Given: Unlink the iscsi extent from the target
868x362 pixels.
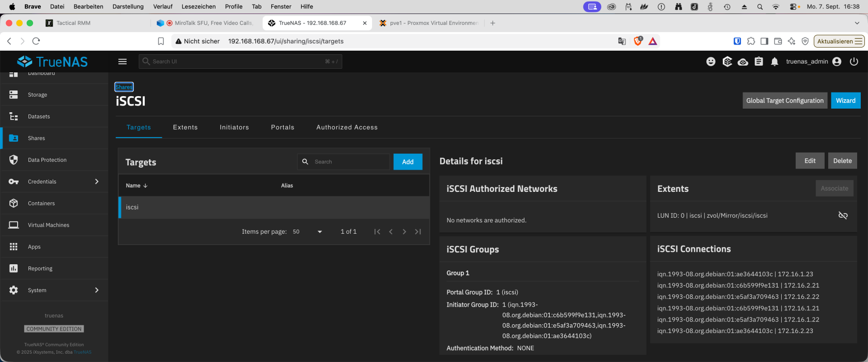Looking at the screenshot, I should coord(843,215).
